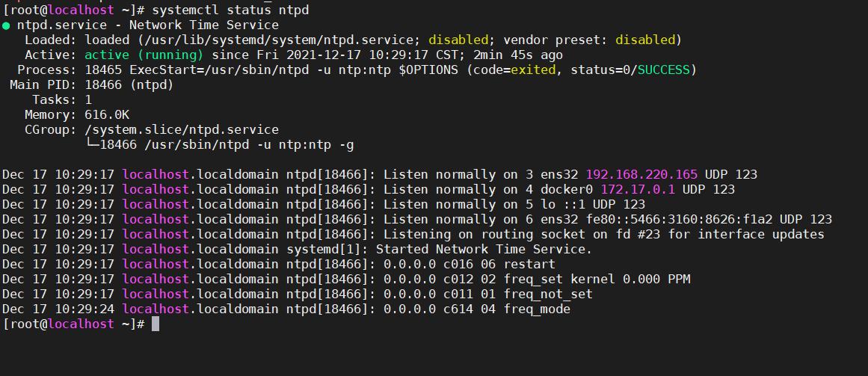Image resolution: width=868 pixels, height=376 pixels.
Task: Select the 'Network Time Service' title on the ntpd.service line
Action: click(203, 25)
